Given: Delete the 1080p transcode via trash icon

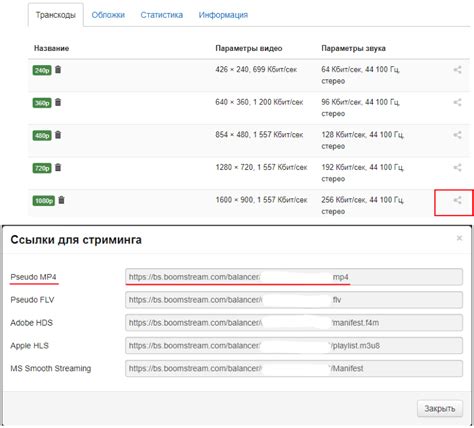Looking at the screenshot, I should tap(61, 200).
